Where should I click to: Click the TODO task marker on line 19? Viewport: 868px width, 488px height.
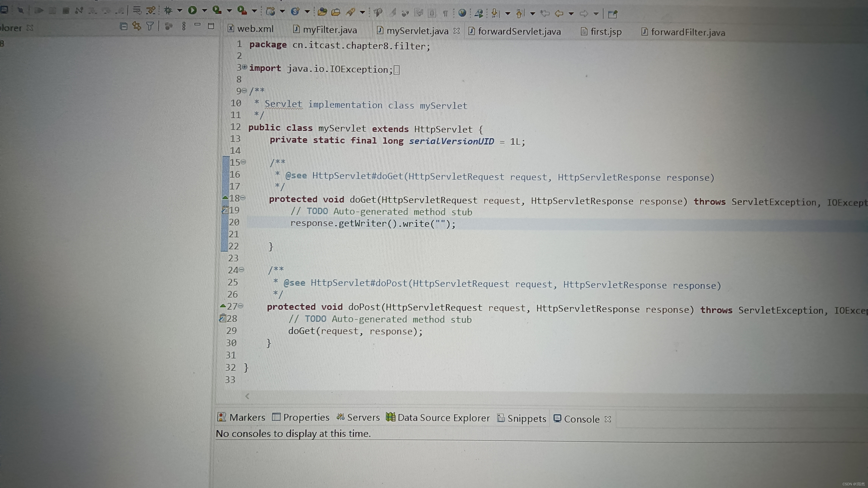pyautogui.click(x=225, y=210)
